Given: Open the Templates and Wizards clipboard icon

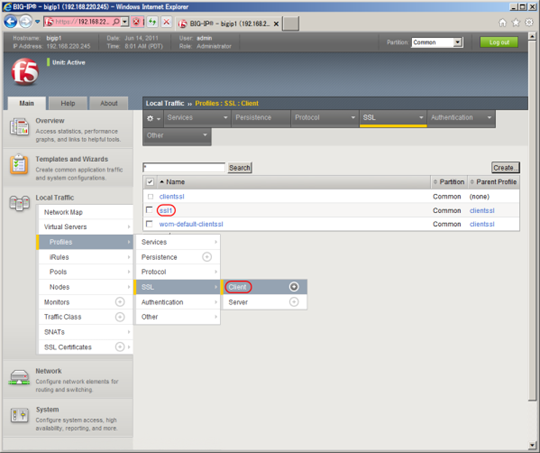Looking at the screenshot, I should click(x=19, y=164).
